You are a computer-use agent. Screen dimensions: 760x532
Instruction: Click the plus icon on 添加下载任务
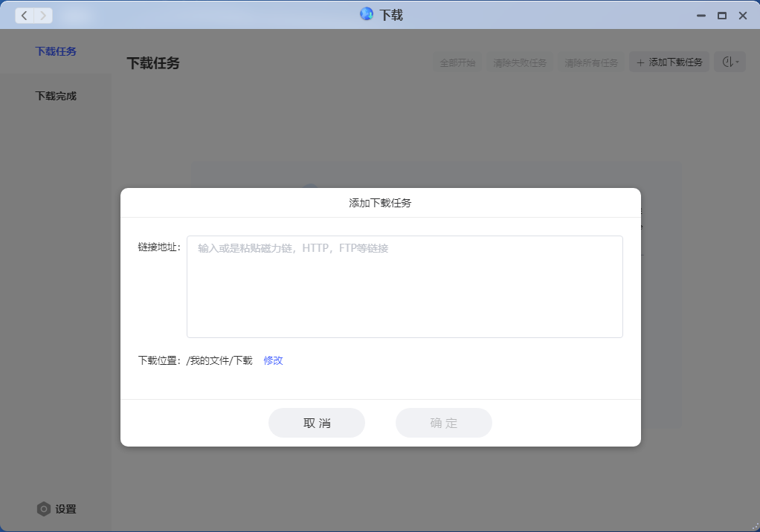point(640,62)
